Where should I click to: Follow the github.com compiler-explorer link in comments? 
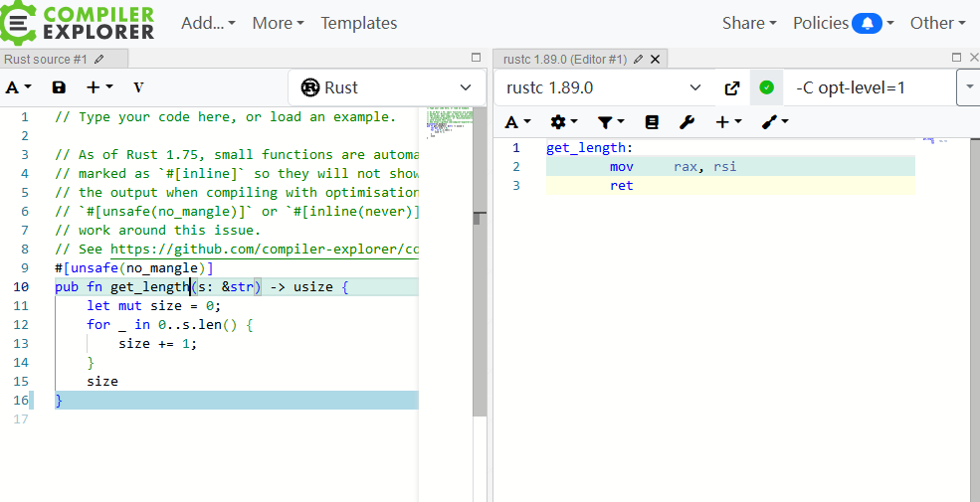click(265, 250)
